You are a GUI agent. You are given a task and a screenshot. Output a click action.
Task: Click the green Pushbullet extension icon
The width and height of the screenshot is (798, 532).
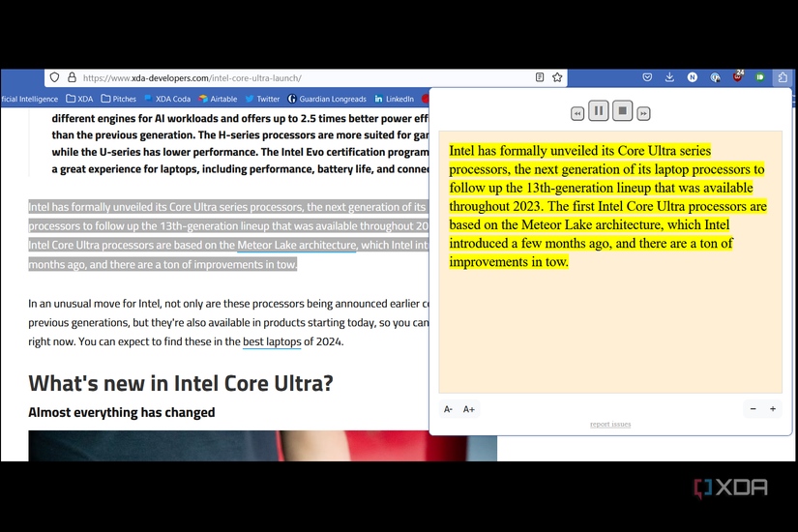click(x=760, y=77)
